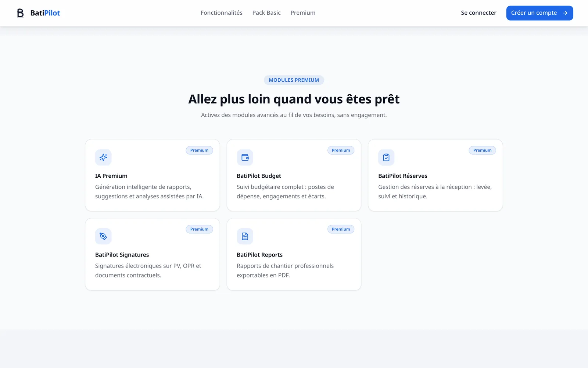The height and width of the screenshot is (368, 588).
Task: Click Premium badge on BatiPilot Reports card
Action: (x=341, y=229)
